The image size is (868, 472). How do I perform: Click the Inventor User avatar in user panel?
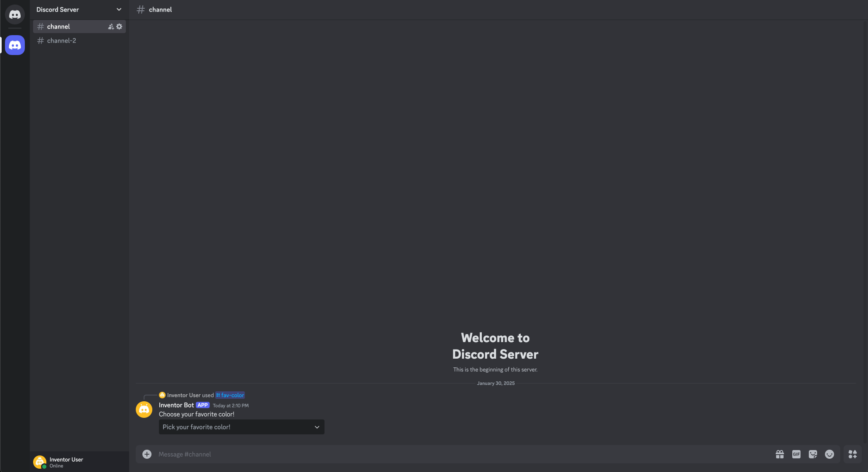pyautogui.click(x=40, y=462)
